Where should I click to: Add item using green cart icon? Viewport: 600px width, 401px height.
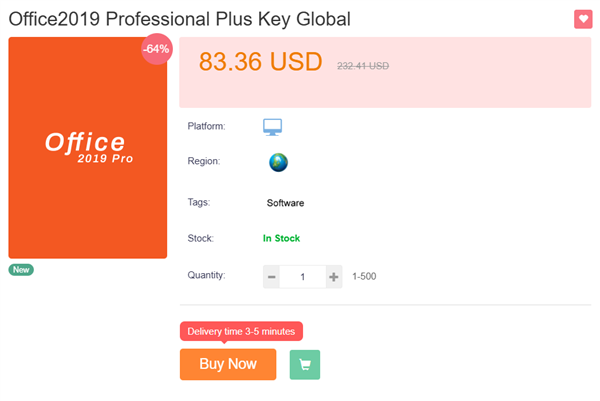coord(305,365)
